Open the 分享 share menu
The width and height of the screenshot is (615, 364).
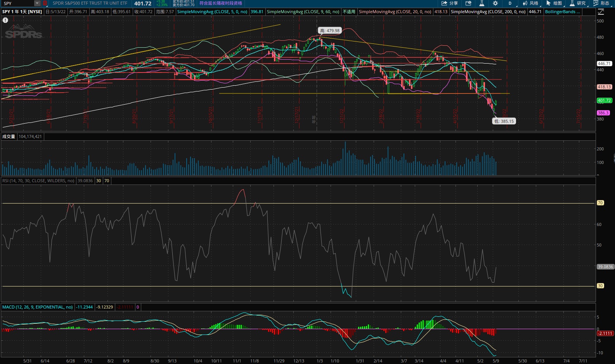[449, 3]
